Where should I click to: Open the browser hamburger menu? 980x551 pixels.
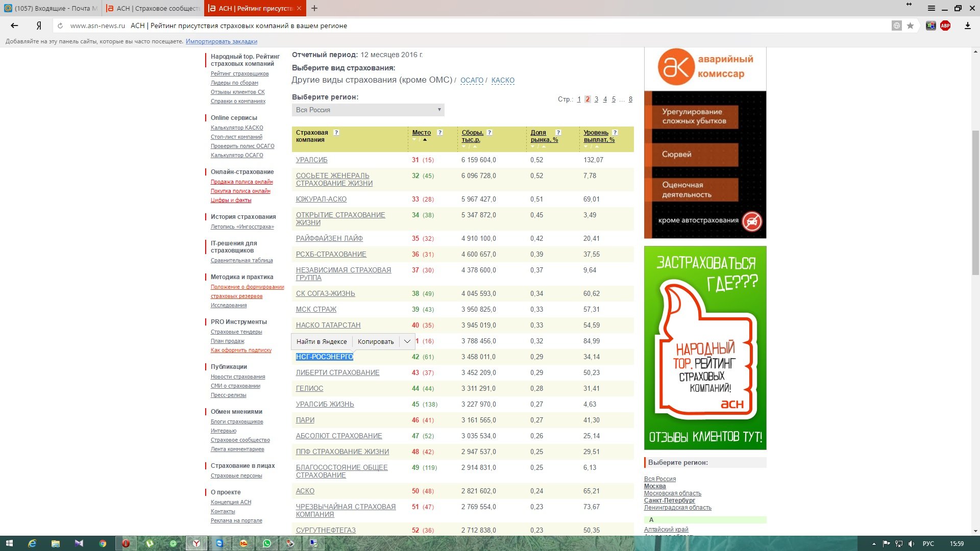(932, 8)
